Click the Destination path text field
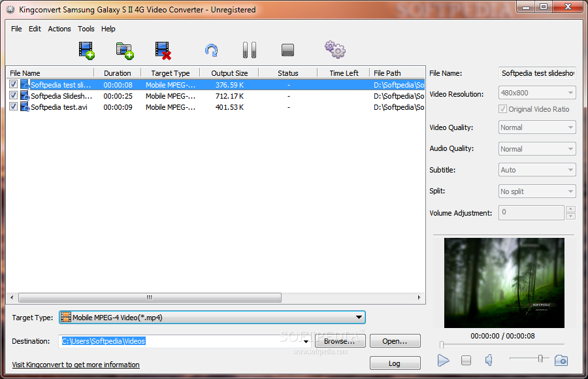 click(x=181, y=341)
